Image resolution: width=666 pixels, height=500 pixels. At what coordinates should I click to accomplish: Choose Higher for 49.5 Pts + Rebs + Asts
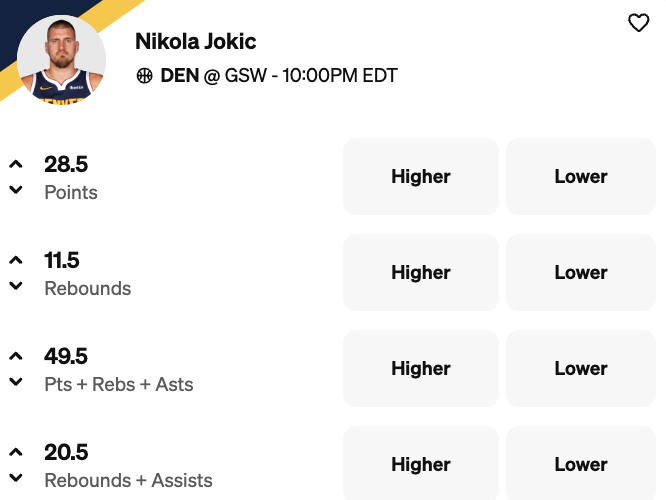click(420, 368)
